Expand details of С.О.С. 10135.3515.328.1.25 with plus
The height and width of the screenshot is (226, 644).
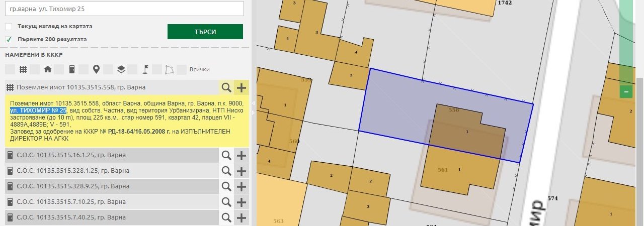pos(242,171)
